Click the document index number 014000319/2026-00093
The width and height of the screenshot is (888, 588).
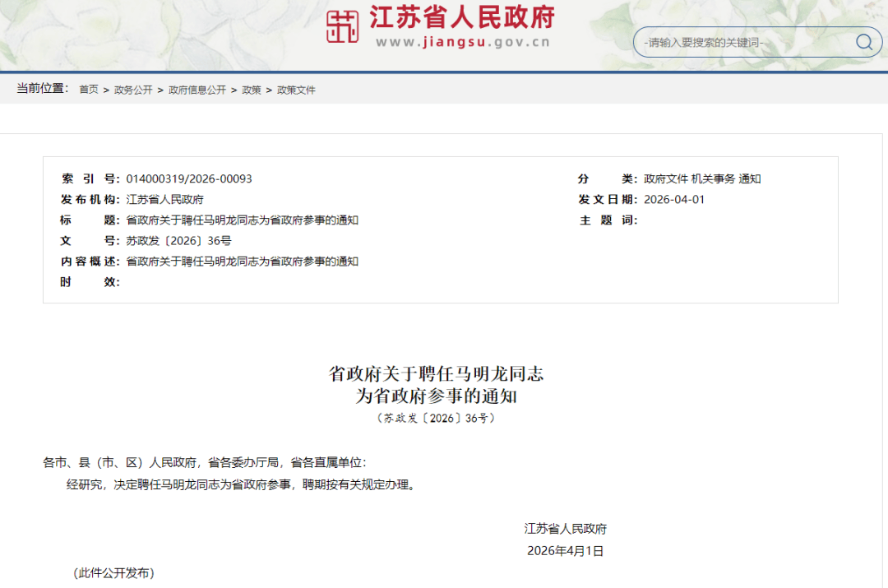click(189, 178)
